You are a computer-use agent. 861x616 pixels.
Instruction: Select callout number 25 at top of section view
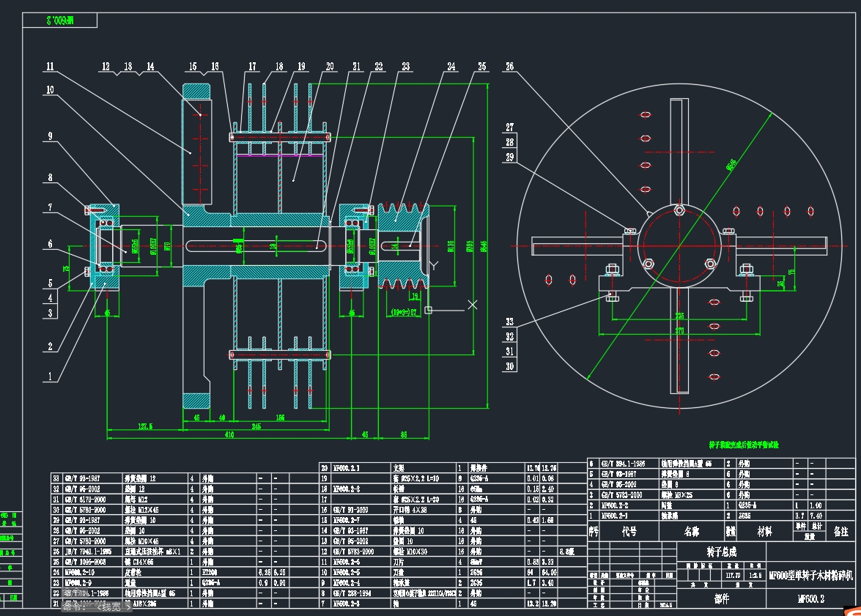click(x=481, y=67)
